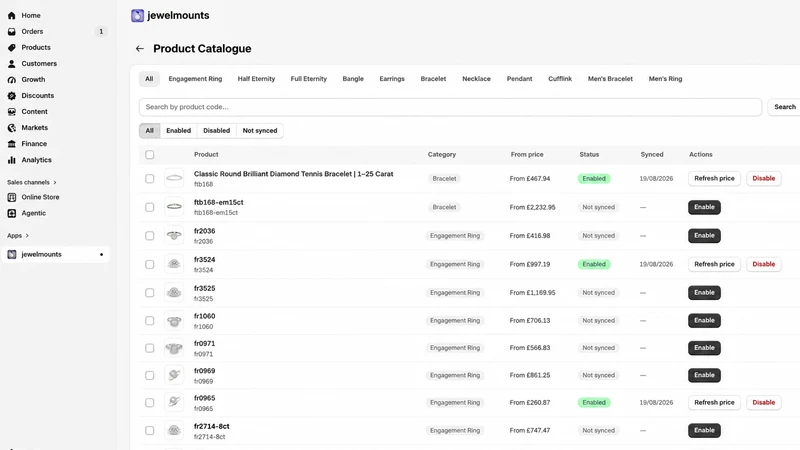Image resolution: width=800 pixels, height=450 pixels.
Task: Select the fr1060 row checkbox
Action: point(149,320)
